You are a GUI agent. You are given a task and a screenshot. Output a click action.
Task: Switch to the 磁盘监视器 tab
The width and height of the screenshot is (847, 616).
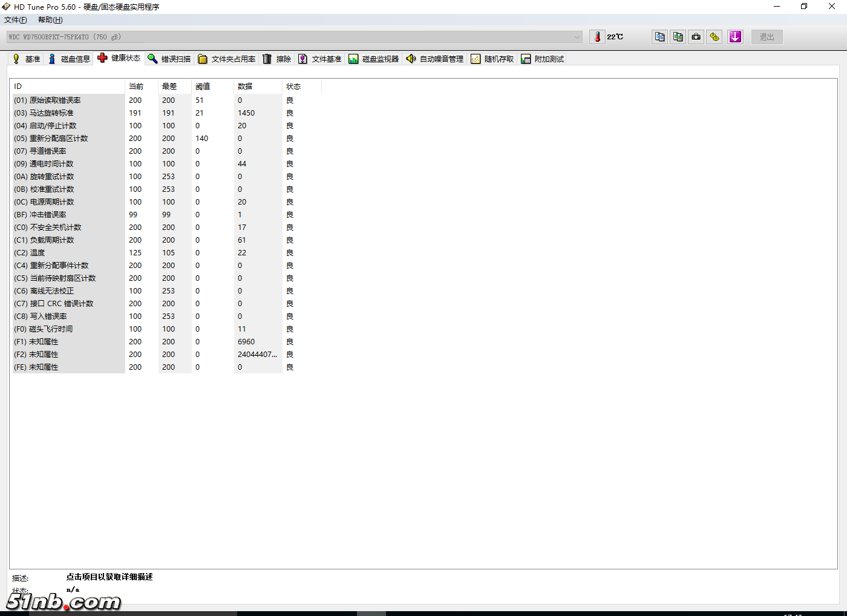coord(374,59)
